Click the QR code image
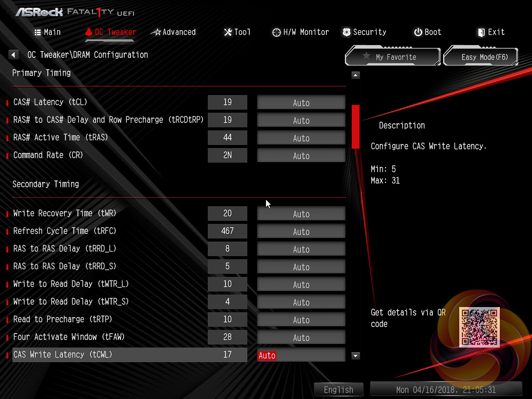 (x=479, y=327)
